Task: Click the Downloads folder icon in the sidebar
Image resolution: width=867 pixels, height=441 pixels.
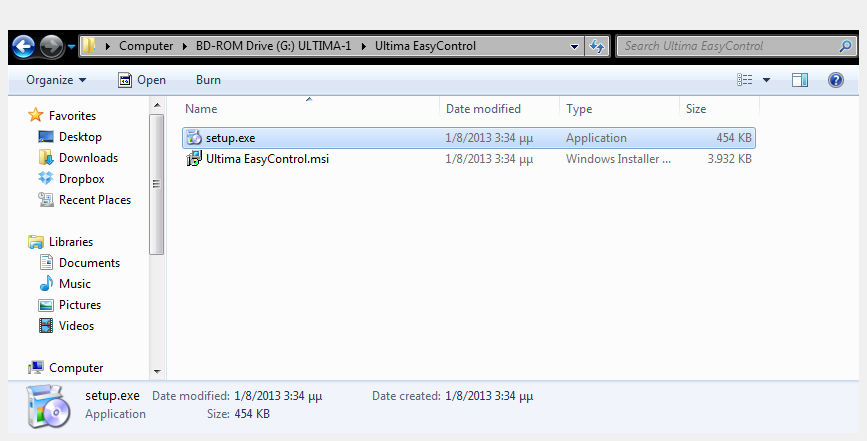Action: tap(46, 158)
